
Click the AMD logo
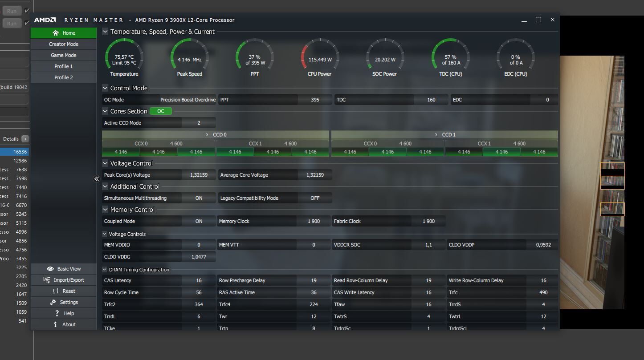point(45,20)
